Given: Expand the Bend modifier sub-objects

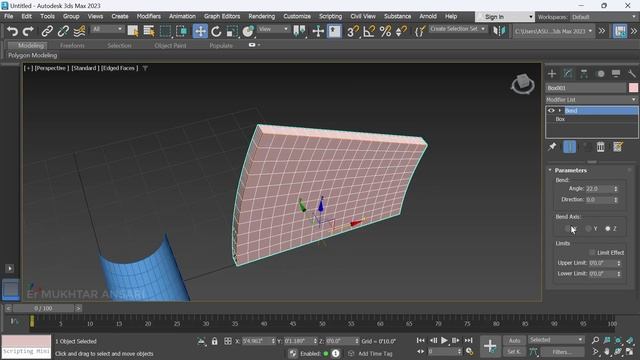Looking at the screenshot, I should (x=560, y=111).
